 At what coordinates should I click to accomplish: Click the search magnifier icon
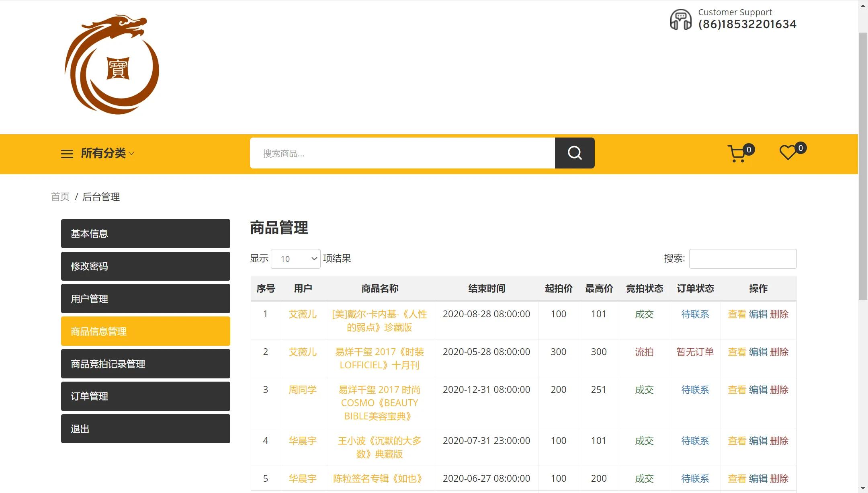click(574, 153)
